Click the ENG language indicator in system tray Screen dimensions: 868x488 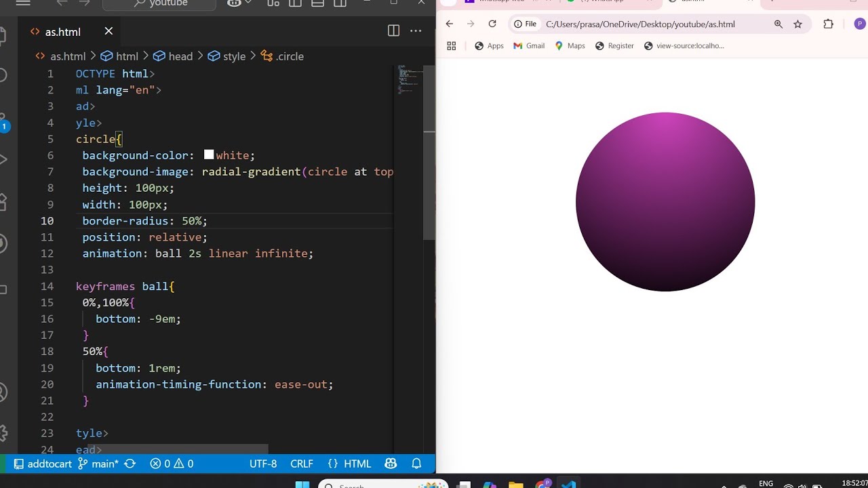pos(766,483)
